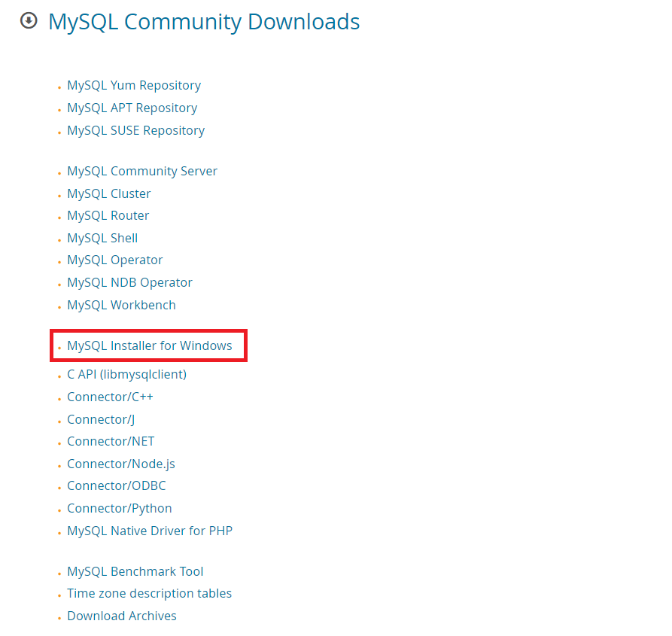Open MySQL SUSE Repository link

tap(136, 131)
